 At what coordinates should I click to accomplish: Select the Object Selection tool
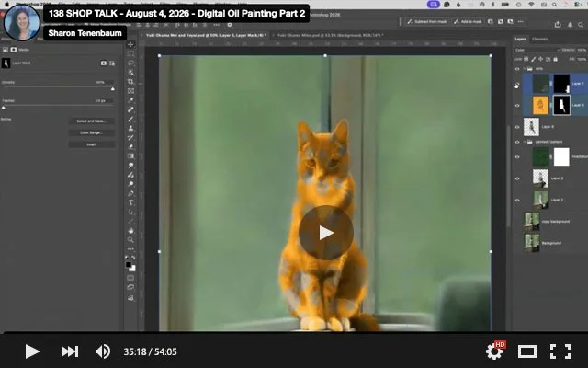(x=130, y=73)
